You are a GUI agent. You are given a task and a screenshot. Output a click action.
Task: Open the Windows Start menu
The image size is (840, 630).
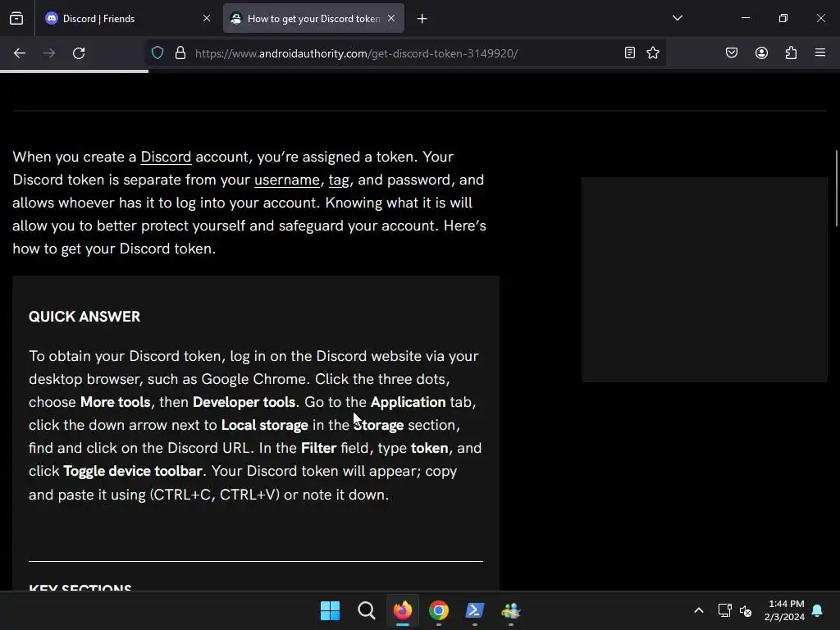(330, 610)
